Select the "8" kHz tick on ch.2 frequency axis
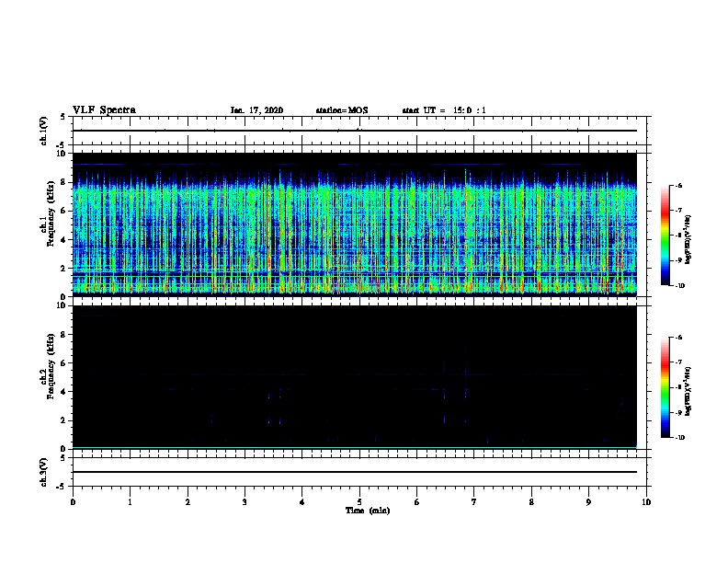Screen dimensions: 728x563 point(63,335)
